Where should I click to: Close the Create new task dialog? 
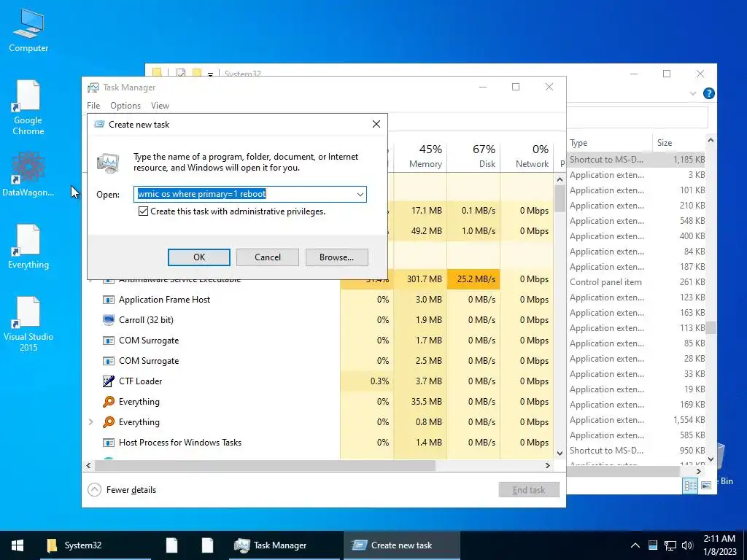tap(376, 124)
